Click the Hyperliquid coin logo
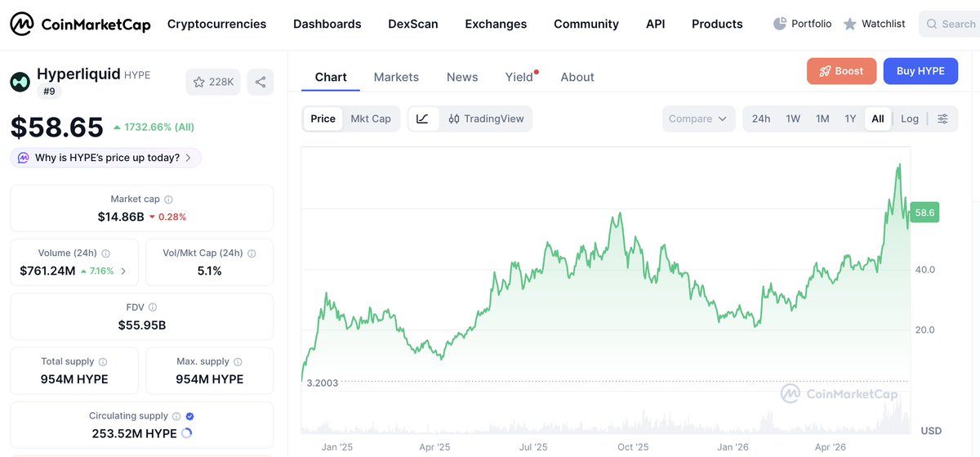980x457 pixels. (x=20, y=82)
